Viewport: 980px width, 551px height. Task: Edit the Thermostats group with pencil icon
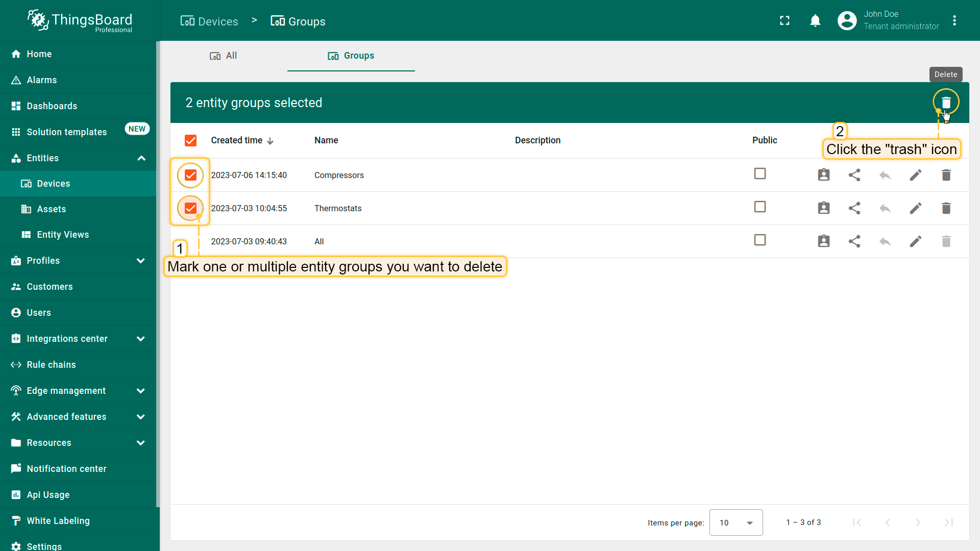[915, 208]
